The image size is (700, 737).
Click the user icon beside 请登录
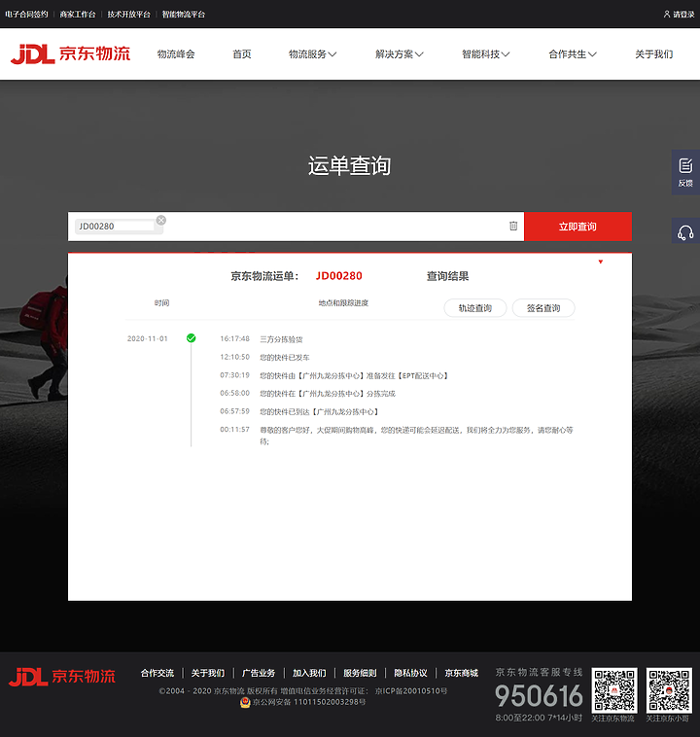(x=667, y=15)
